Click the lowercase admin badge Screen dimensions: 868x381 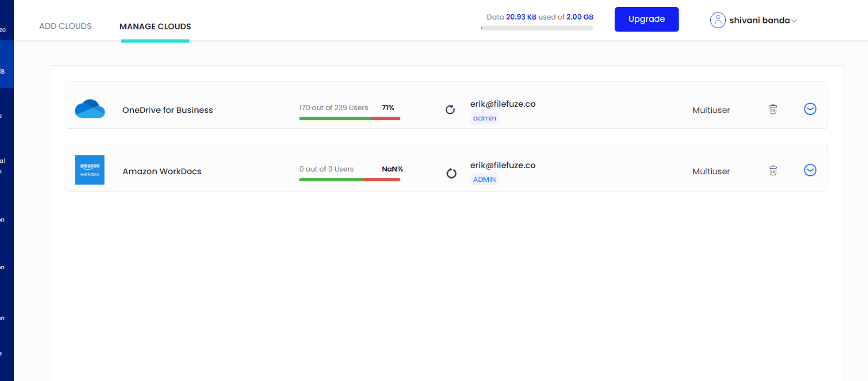pyautogui.click(x=484, y=118)
